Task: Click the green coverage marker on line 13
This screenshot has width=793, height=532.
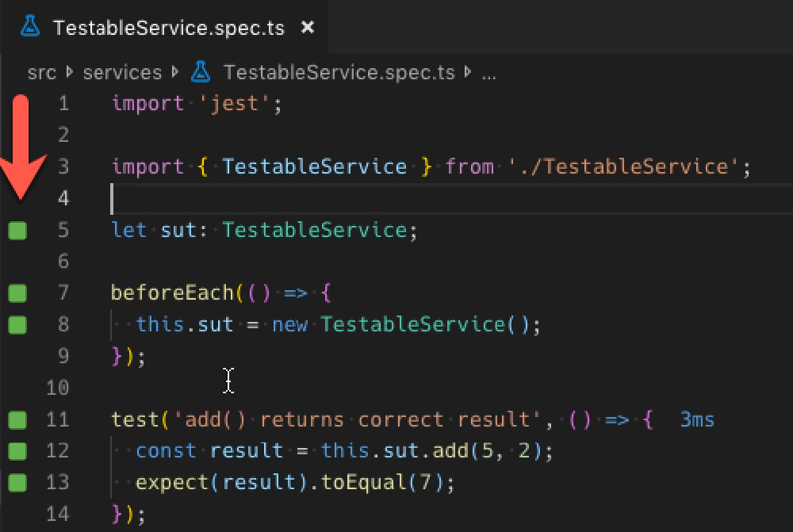Action: click(x=17, y=482)
